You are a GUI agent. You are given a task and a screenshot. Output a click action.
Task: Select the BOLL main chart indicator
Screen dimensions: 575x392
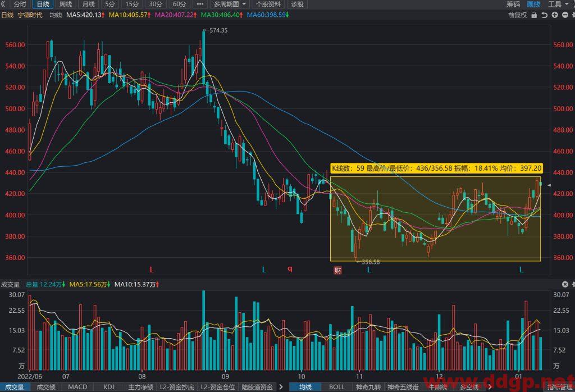point(336,387)
